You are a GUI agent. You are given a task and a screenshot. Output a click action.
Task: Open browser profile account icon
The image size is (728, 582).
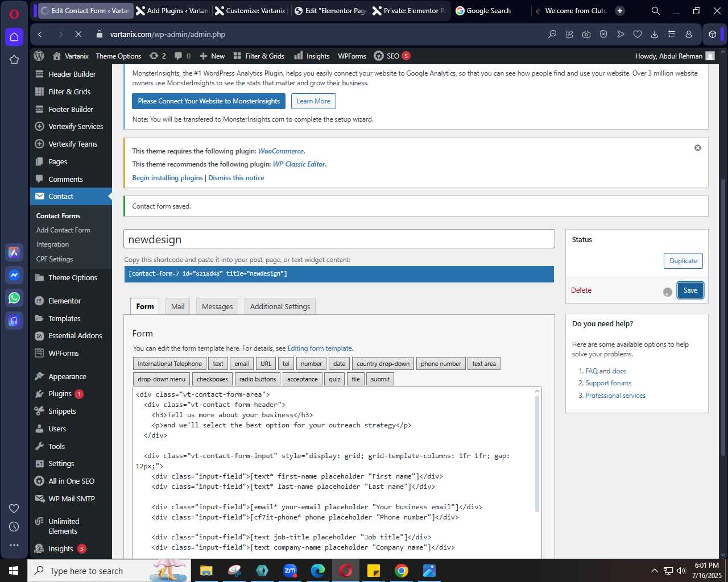[689, 34]
